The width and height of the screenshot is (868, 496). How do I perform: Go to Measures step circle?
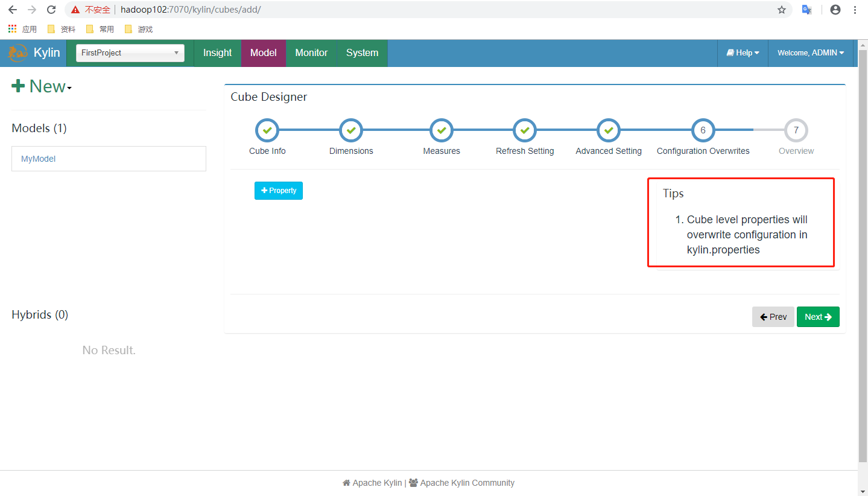click(442, 130)
